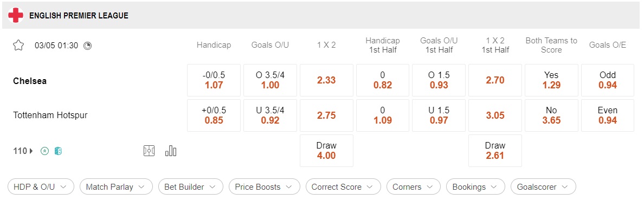This screenshot has height=206, width=644.
Task: Click the England flag league icon
Action: pos(16,16)
